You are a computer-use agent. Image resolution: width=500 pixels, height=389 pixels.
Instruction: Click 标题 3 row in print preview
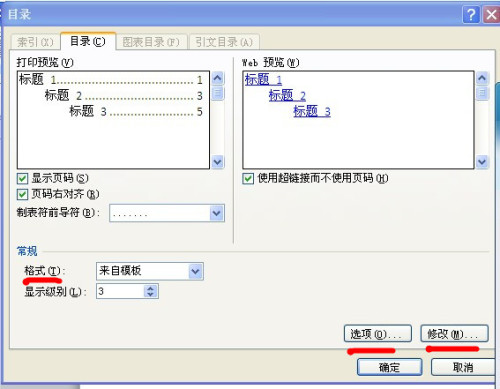point(136,111)
